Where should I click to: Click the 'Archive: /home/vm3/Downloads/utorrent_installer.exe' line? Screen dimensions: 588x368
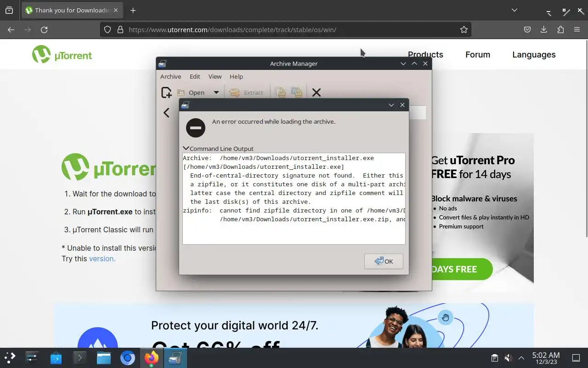pos(278,158)
